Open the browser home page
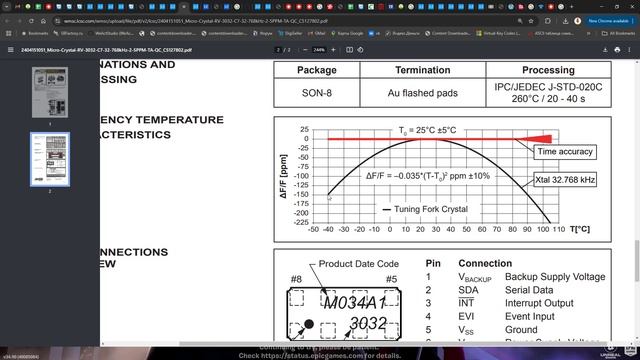The width and height of the screenshot is (640, 360). [x=43, y=21]
